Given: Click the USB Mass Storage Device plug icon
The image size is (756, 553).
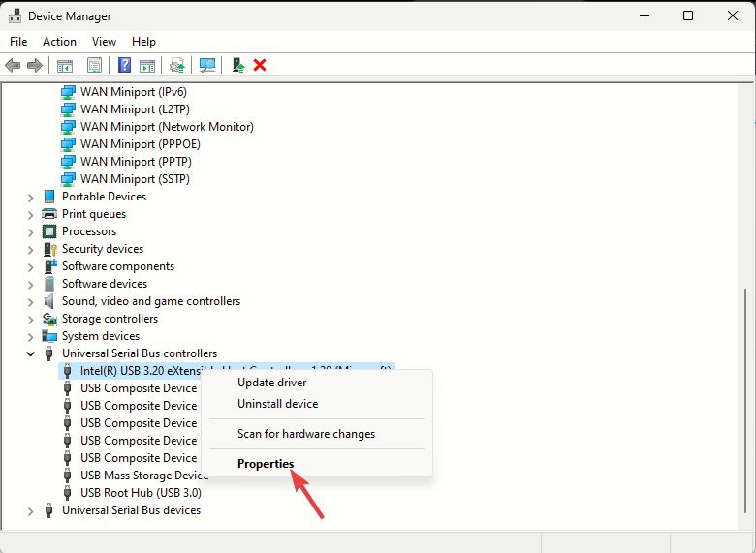Looking at the screenshot, I should click(68, 476).
